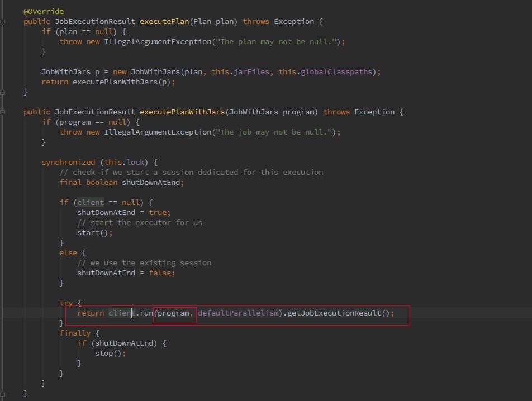Click the globalClasspaths field reference
This screenshot has height=401, width=532.
tap(336, 72)
